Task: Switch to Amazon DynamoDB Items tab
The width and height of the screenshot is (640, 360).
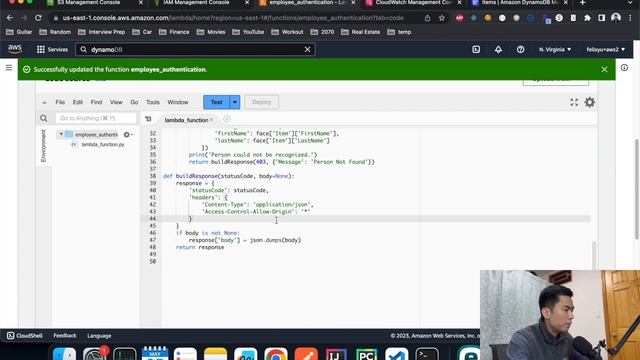Action: pos(520,3)
